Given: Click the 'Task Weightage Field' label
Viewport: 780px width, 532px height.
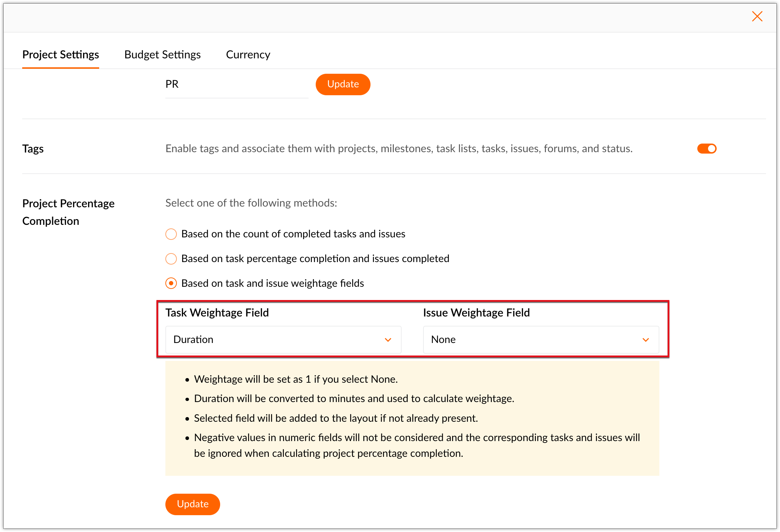Looking at the screenshot, I should (x=217, y=313).
